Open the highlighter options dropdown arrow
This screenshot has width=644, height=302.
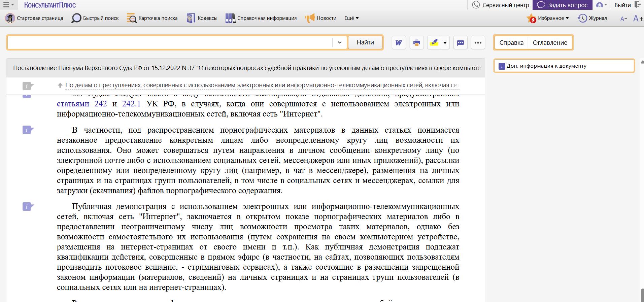[x=445, y=43]
